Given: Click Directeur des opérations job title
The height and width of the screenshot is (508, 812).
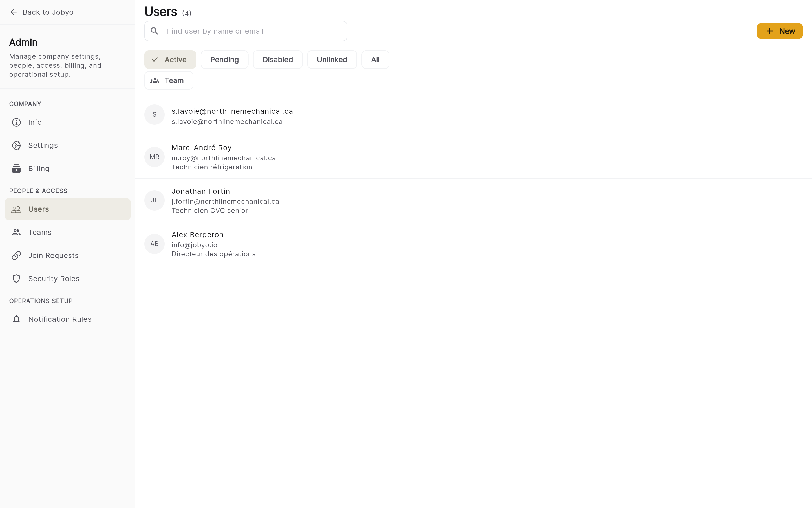Looking at the screenshot, I should point(213,254).
